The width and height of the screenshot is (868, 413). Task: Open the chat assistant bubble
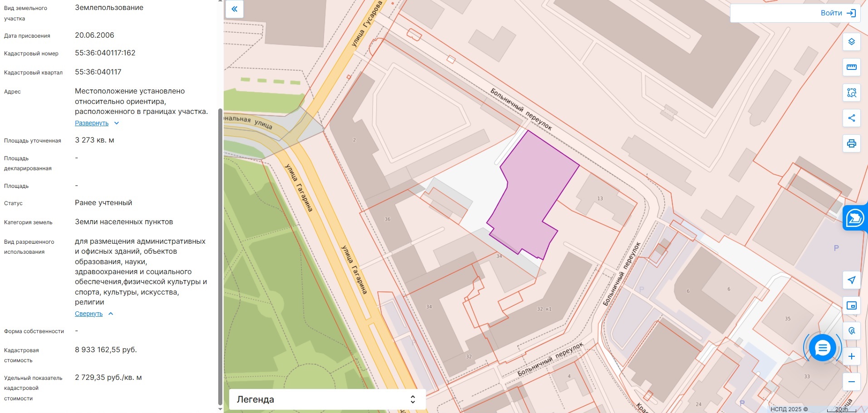tap(822, 348)
